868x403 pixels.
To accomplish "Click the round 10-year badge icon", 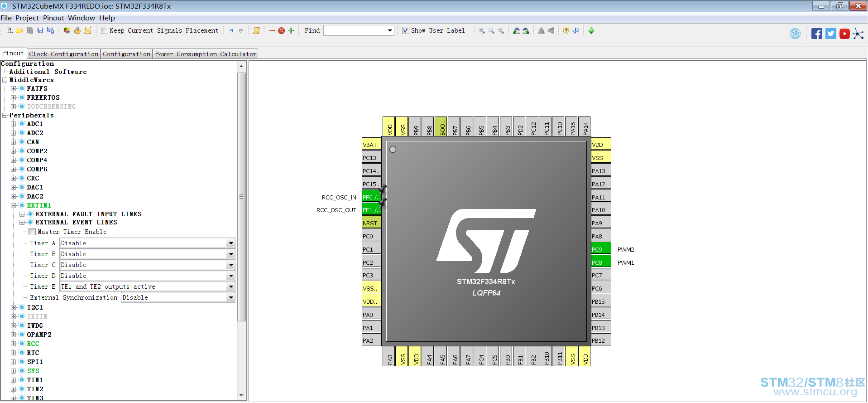I will coord(795,34).
